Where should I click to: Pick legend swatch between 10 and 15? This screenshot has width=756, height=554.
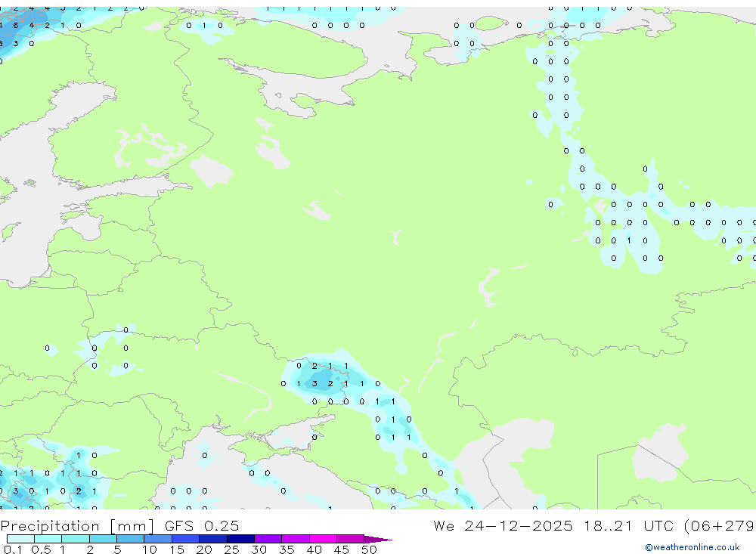point(158,539)
